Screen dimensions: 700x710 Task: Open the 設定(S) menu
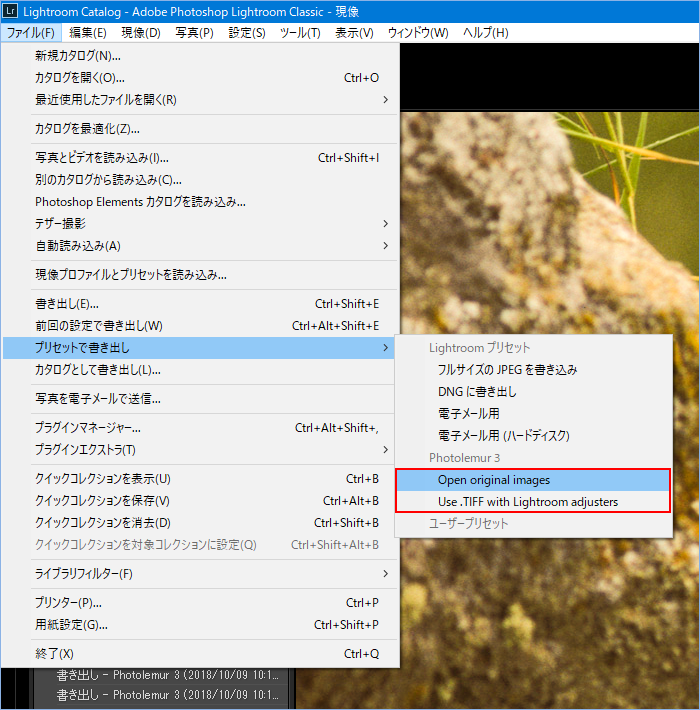pyautogui.click(x=247, y=33)
